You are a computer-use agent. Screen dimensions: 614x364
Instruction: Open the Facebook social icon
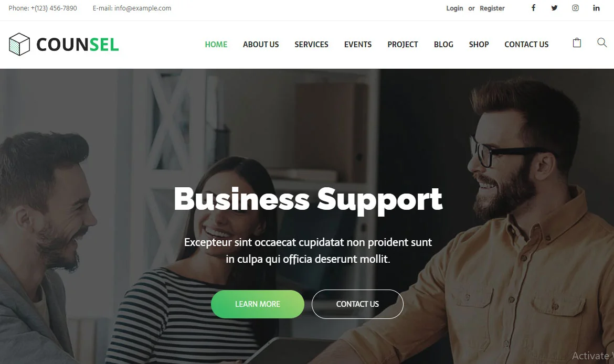[x=533, y=8]
